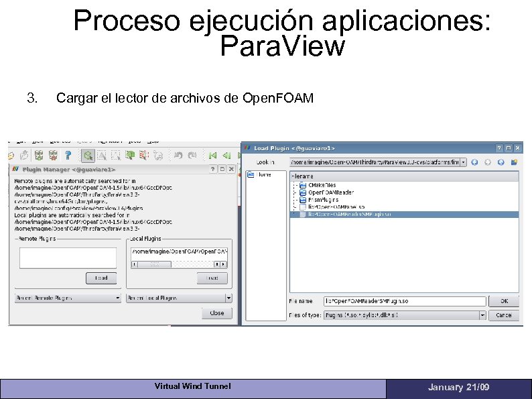Select libPOpenFOAMPanel.so file
The width and height of the screenshot is (532, 399).
click(x=332, y=207)
